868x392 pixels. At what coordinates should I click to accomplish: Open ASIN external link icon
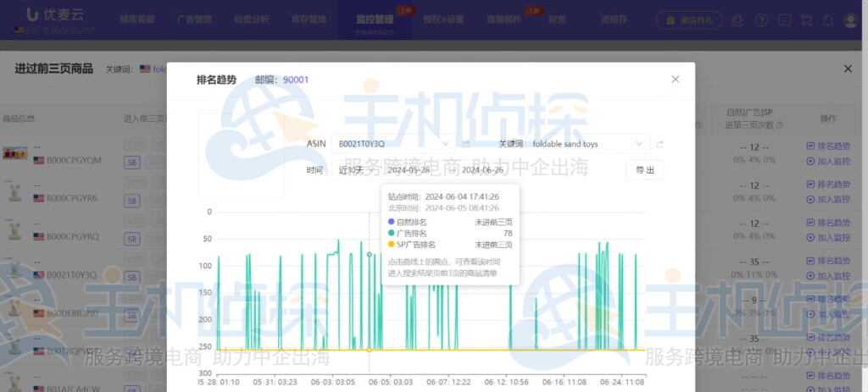pyautogui.click(x=466, y=144)
